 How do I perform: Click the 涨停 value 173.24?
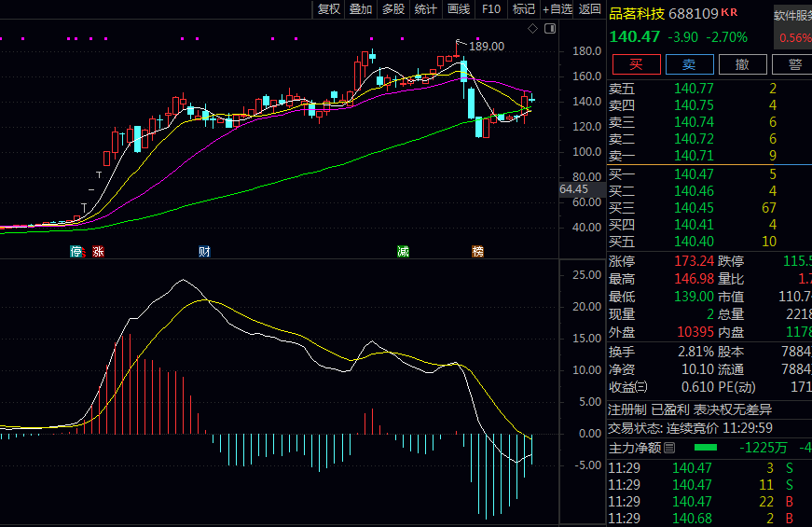coord(694,261)
